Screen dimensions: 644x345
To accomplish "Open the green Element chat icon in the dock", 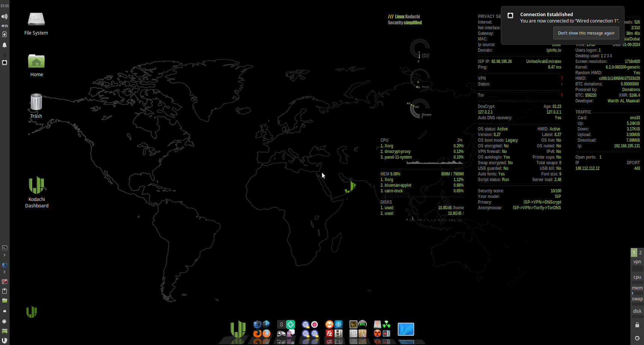I will 291,324.
